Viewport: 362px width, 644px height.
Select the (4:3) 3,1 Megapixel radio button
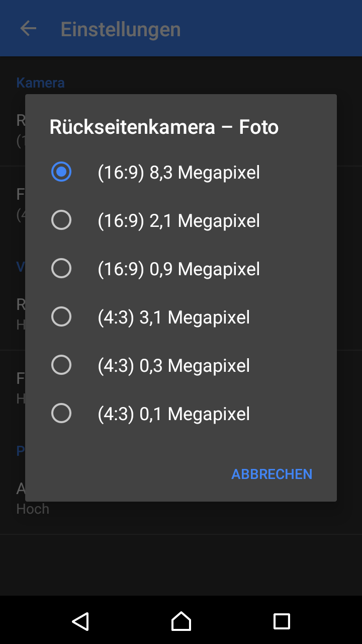pos(61,317)
